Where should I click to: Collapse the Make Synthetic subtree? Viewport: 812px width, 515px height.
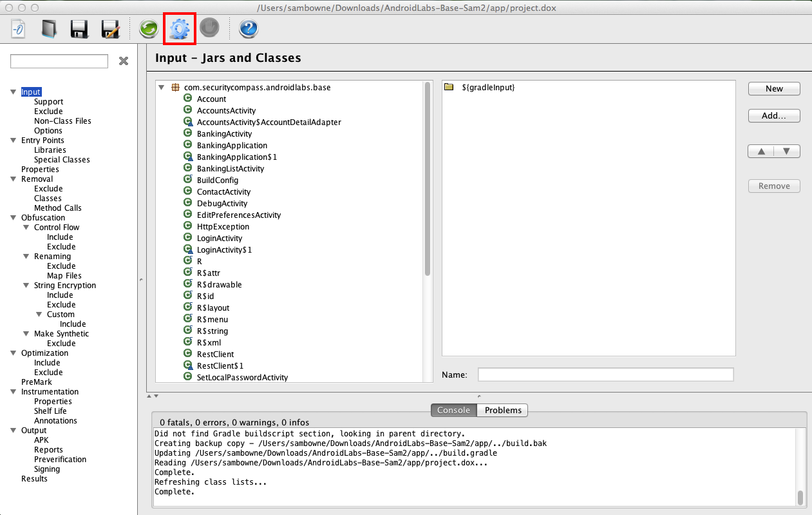[26, 334]
